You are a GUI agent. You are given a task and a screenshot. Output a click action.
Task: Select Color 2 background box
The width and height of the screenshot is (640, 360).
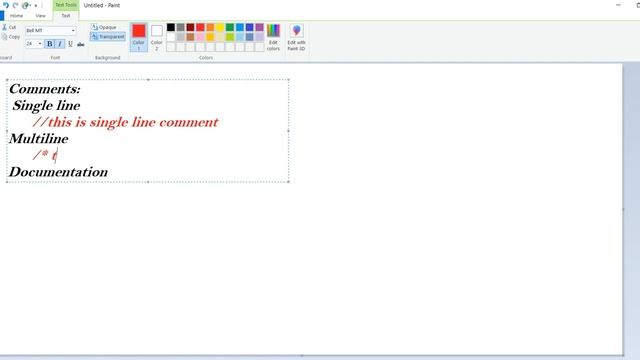(157, 37)
